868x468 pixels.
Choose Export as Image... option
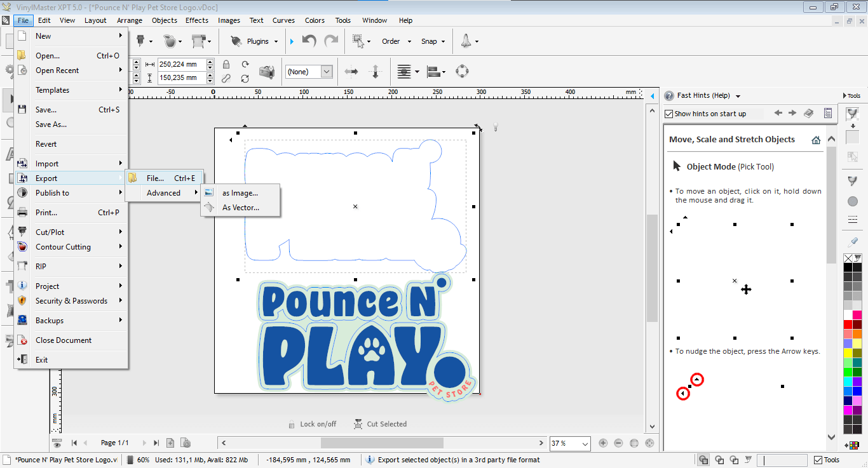pyautogui.click(x=240, y=193)
